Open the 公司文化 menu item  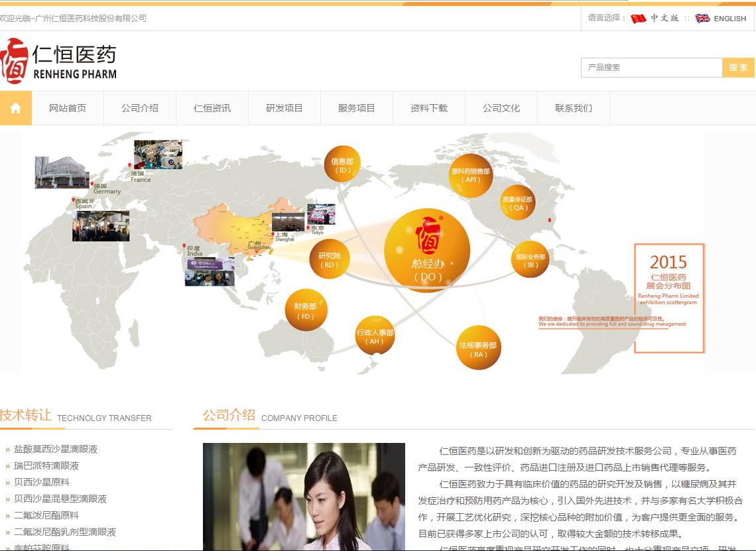pos(501,108)
